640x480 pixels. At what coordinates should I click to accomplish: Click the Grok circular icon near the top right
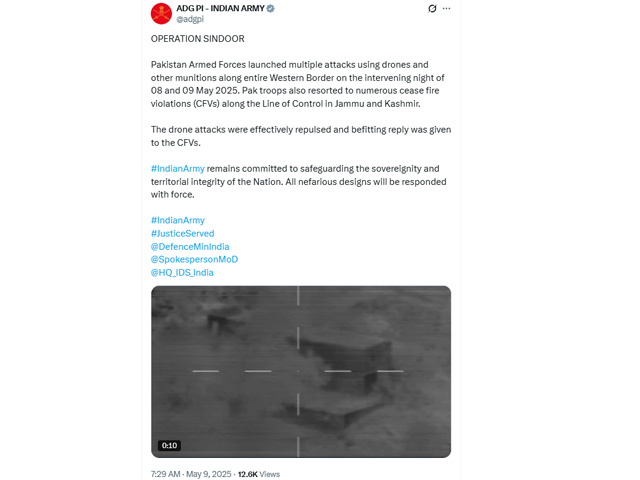(432, 9)
